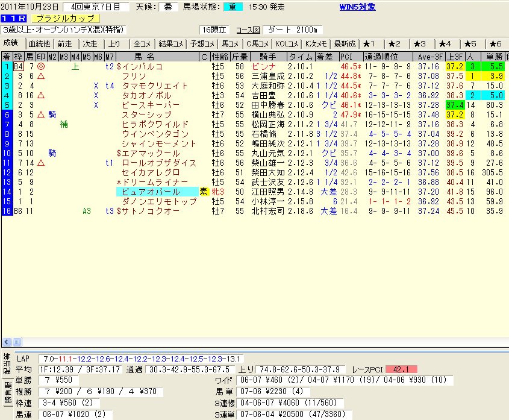This screenshot has width=509, height=420.
Task: Select horse インバルコ in first place
Action: click(x=142, y=67)
